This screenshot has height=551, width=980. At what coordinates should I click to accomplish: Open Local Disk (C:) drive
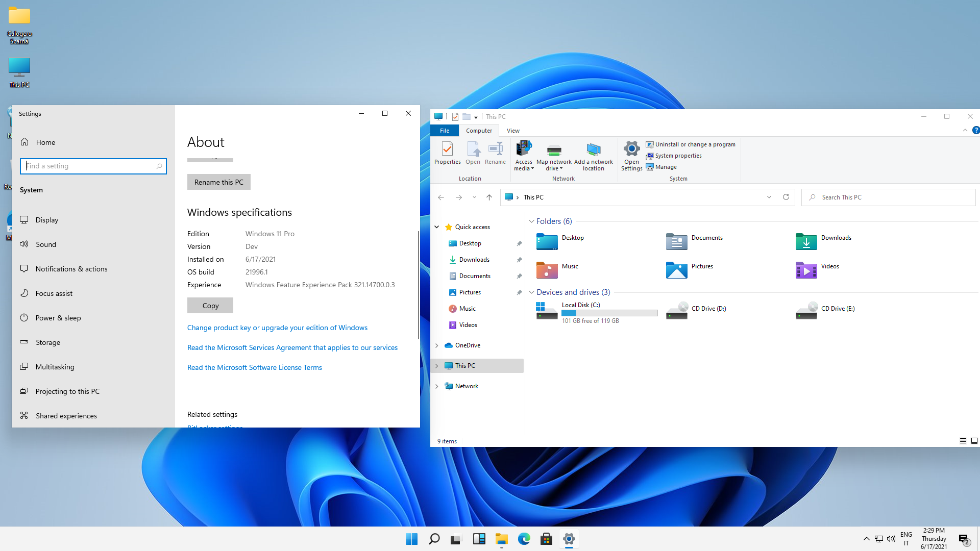(x=547, y=310)
